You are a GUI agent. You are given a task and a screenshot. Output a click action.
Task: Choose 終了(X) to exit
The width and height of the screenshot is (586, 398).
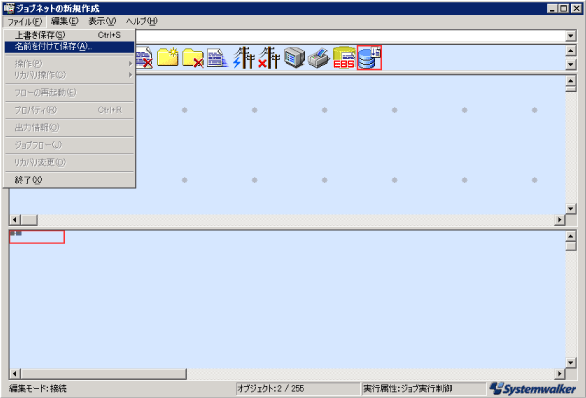69,180
